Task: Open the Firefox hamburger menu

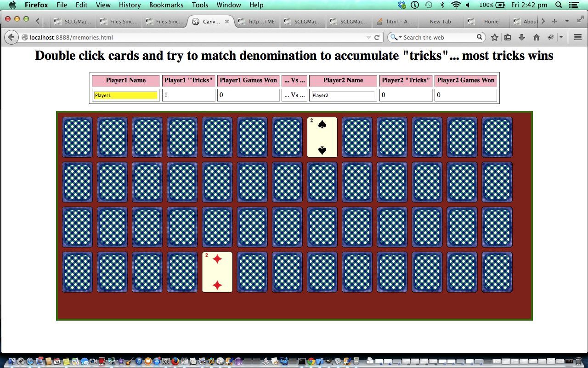Action: click(x=578, y=37)
